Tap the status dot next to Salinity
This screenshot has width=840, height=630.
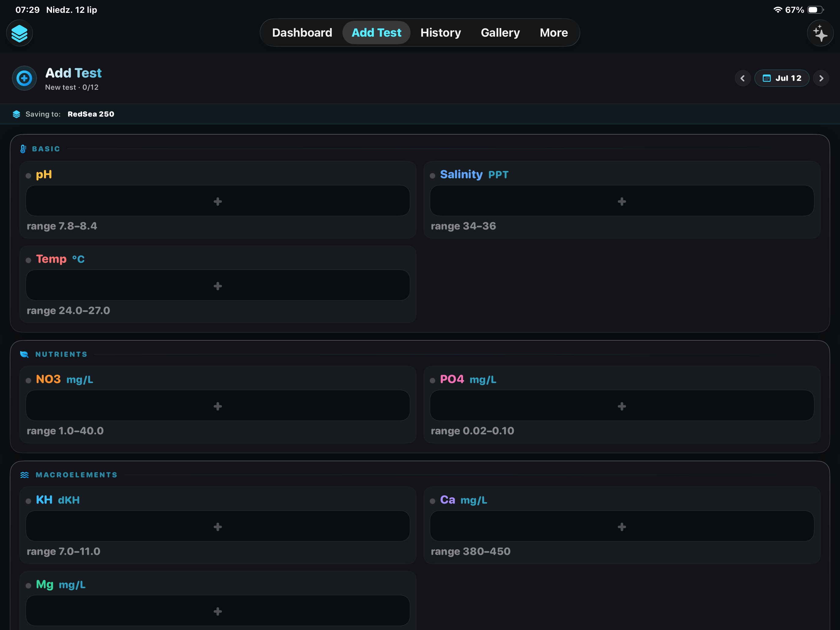point(433,176)
